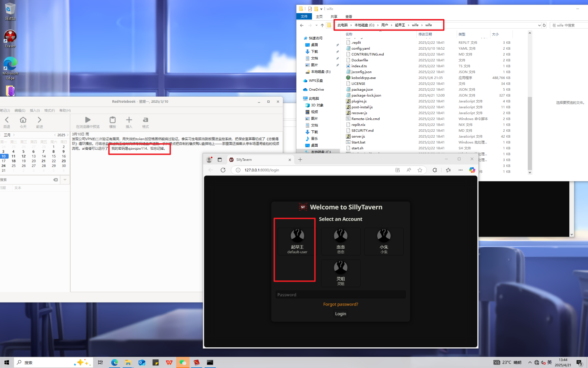
Task: Select the 起早王 default-user account
Action: [297, 241]
